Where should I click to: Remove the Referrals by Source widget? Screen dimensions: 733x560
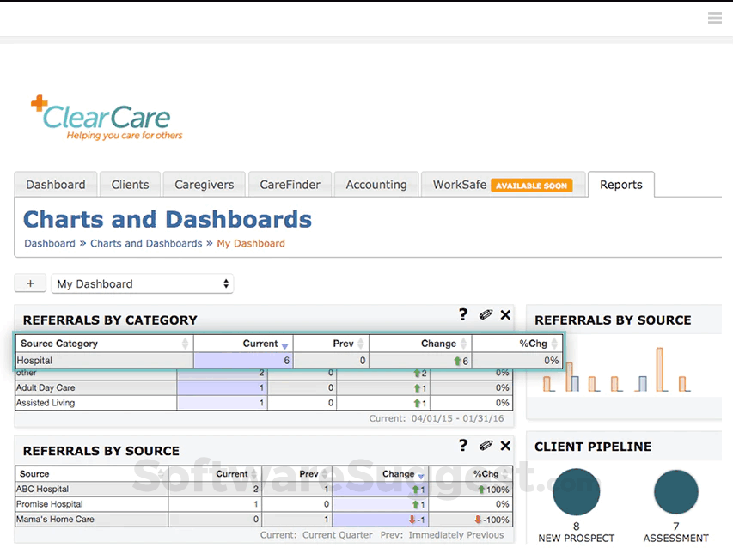505,446
